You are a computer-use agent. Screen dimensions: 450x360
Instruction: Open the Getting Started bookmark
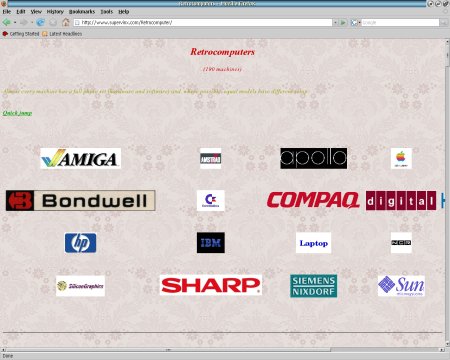tap(21, 34)
